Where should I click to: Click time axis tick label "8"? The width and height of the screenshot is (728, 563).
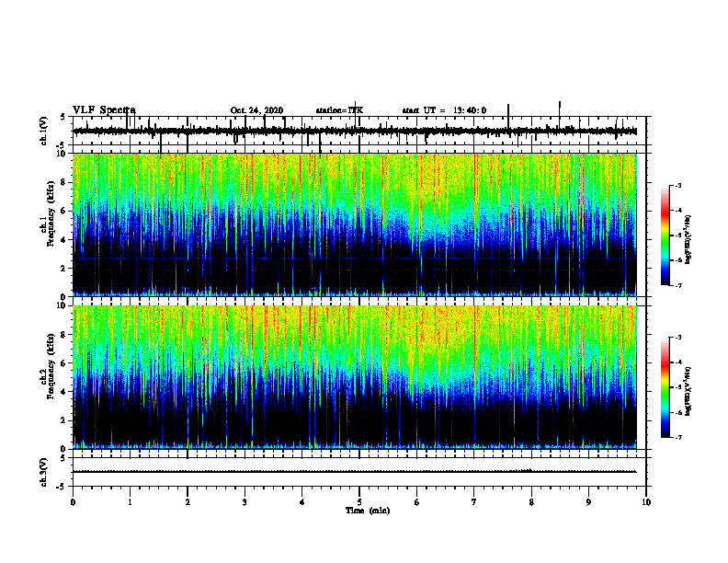coord(531,502)
